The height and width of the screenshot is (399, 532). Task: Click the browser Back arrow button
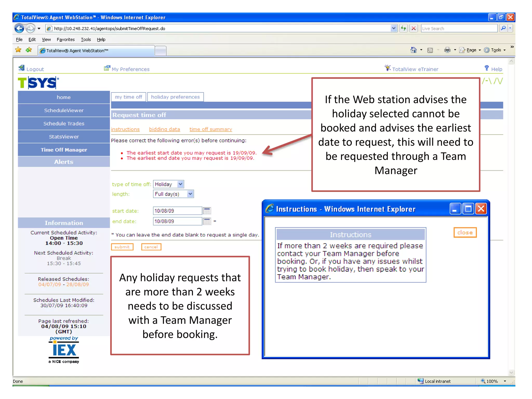click(19, 28)
